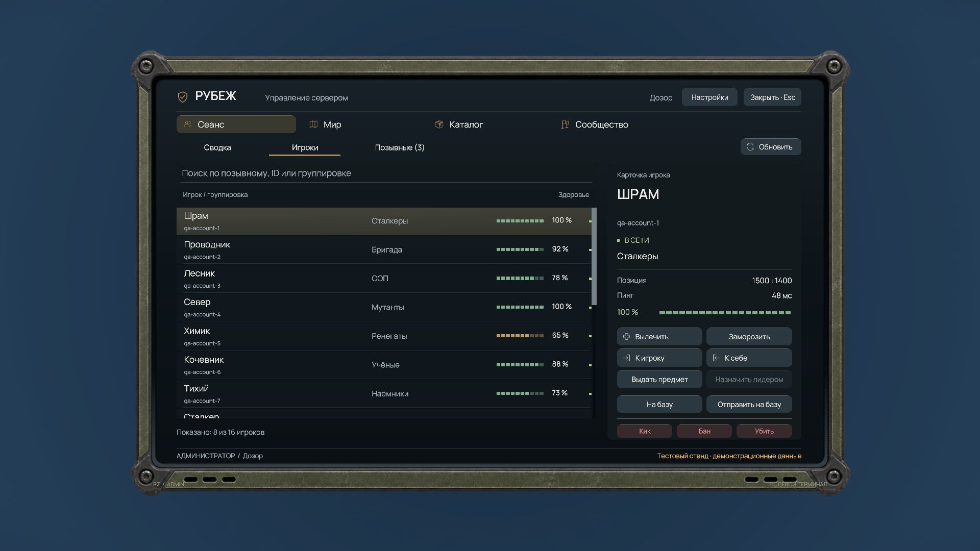Screen dimensions: 980x551
Task: Click the Учёные faction label
Action: [385, 365]
